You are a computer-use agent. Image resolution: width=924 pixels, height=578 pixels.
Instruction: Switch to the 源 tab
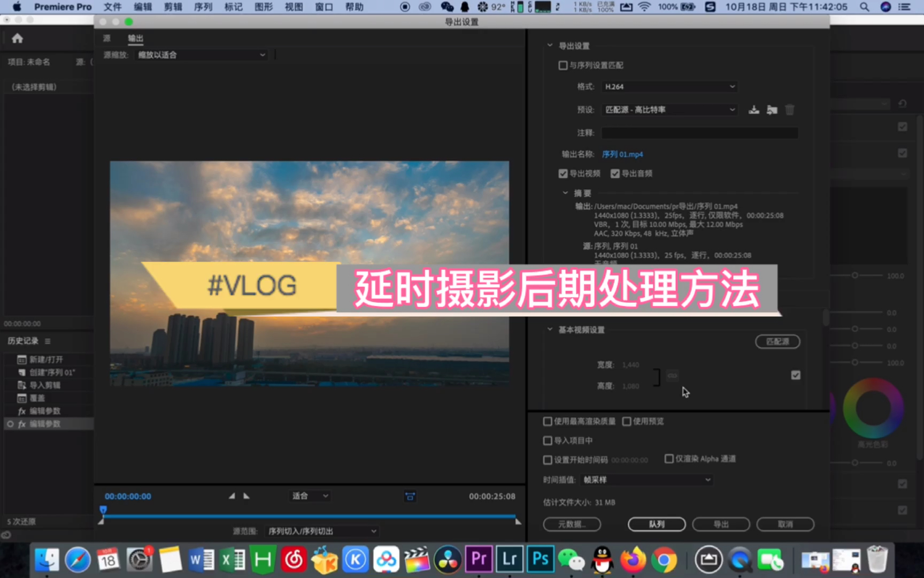click(107, 38)
